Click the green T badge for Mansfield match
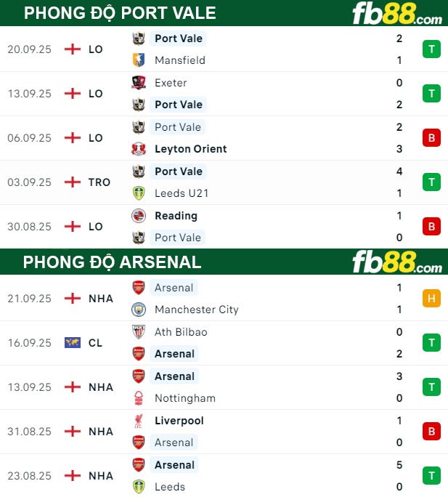 tap(431, 49)
